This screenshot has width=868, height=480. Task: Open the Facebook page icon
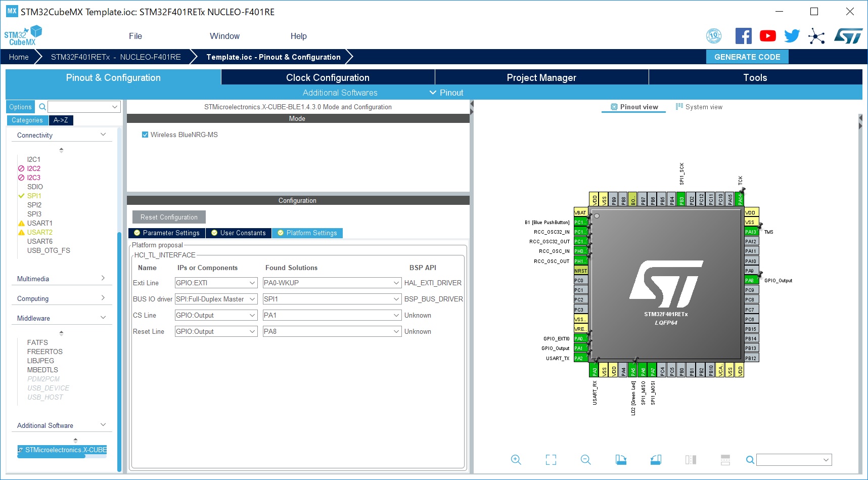point(743,36)
